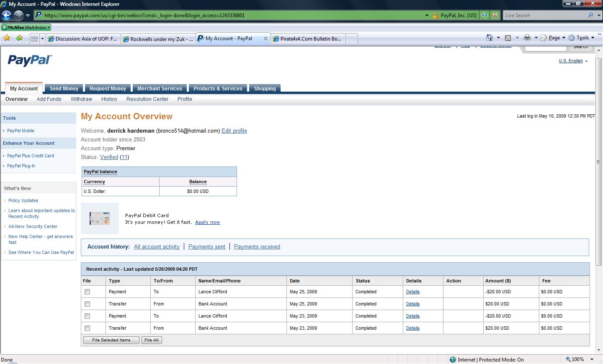Screen dimensions: 603x364
Task: Open the All-New Security Center link
Action: click(x=33, y=227)
